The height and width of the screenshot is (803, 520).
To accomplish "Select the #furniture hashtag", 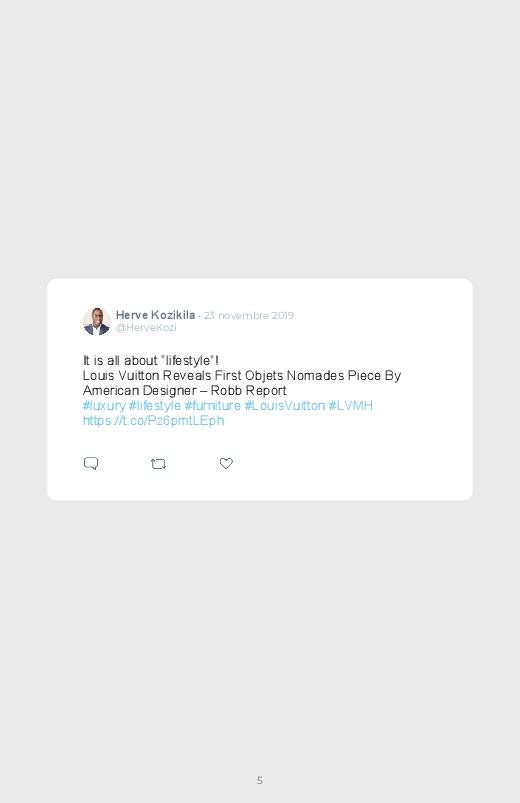I will 213,406.
